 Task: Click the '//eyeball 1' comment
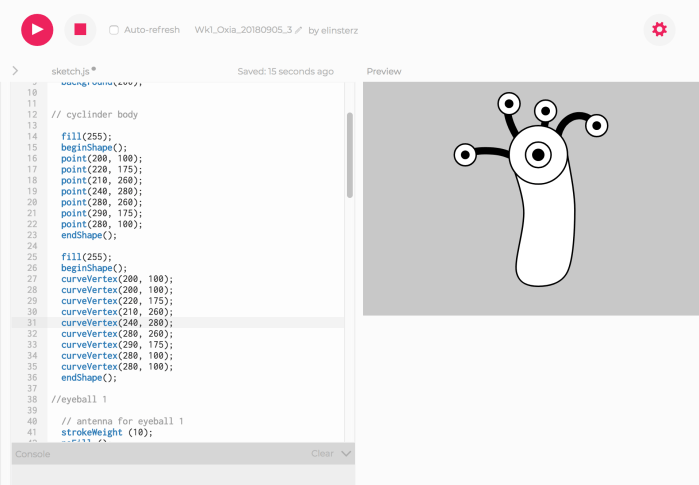(x=79, y=399)
